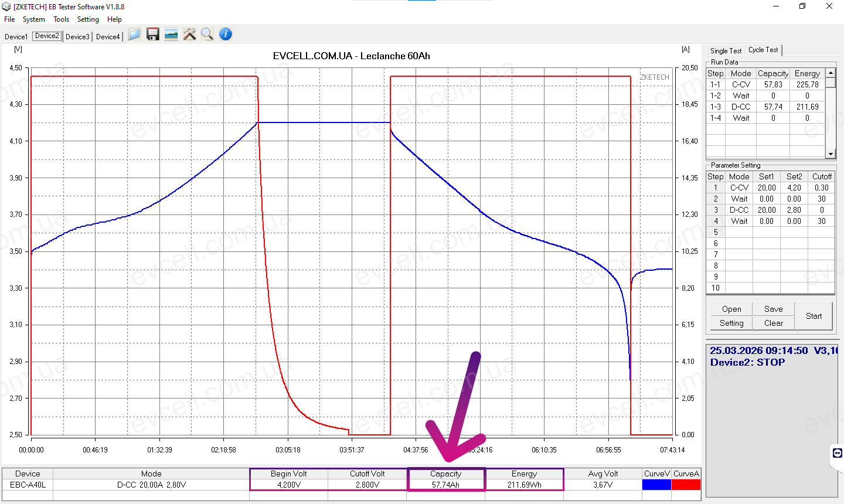
Task: Click the magnifying glass icon
Action: (207, 35)
